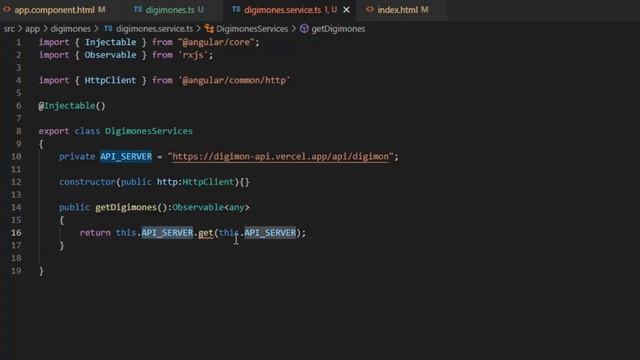The image size is (640, 360).
Task: Click 'HttpClient' in line 4 import
Action: [x=110, y=80]
